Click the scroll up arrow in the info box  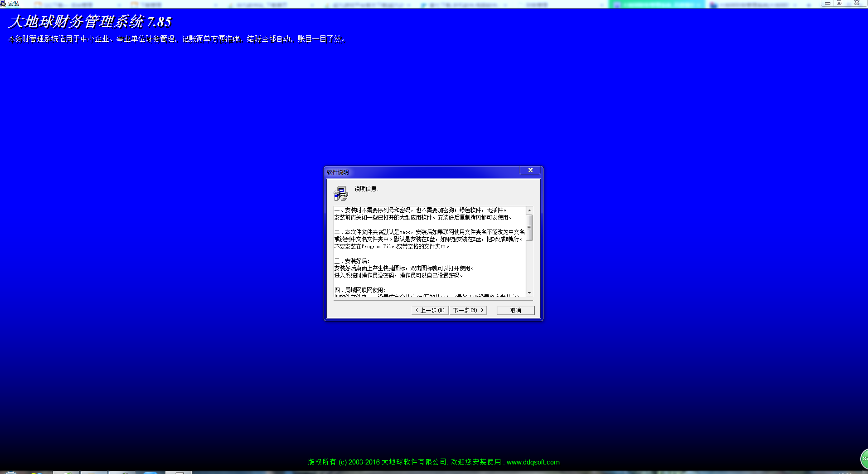pyautogui.click(x=529, y=210)
